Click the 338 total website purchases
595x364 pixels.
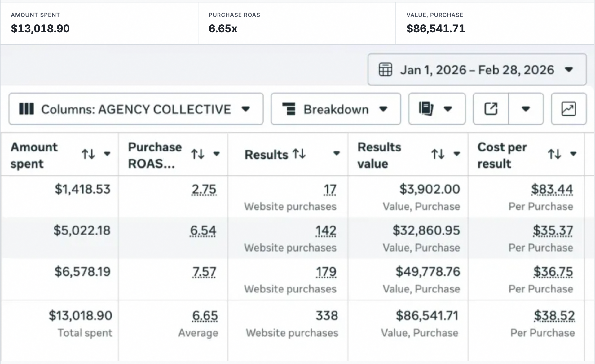click(x=327, y=315)
